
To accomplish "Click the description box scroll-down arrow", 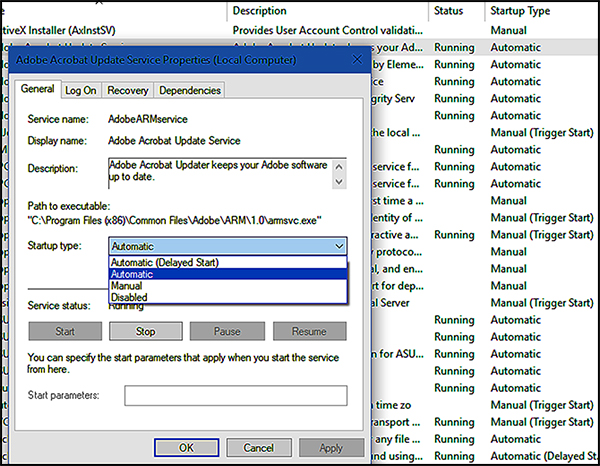I will point(340,181).
